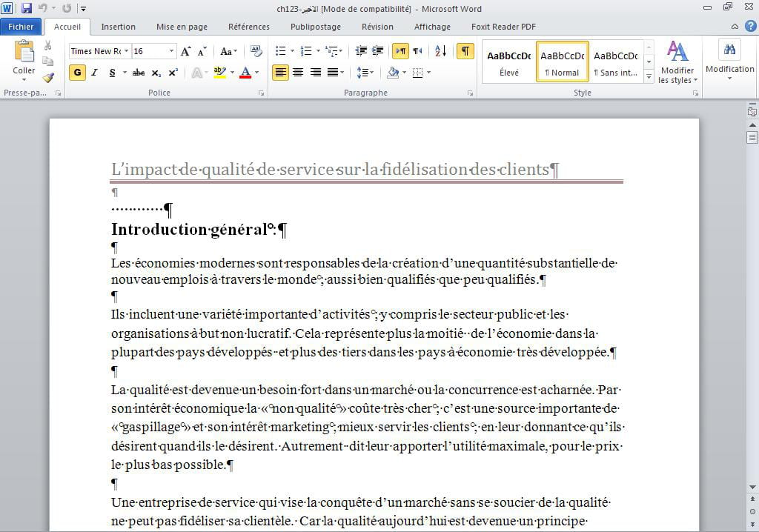The width and height of the screenshot is (759, 532).
Task: Align the paragraph to the right
Action: 316,73
